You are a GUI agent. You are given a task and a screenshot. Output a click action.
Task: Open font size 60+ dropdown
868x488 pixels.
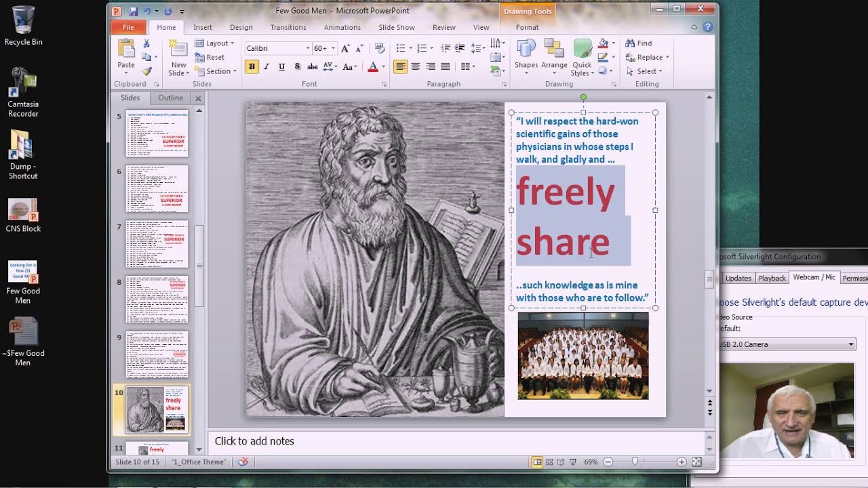333,48
